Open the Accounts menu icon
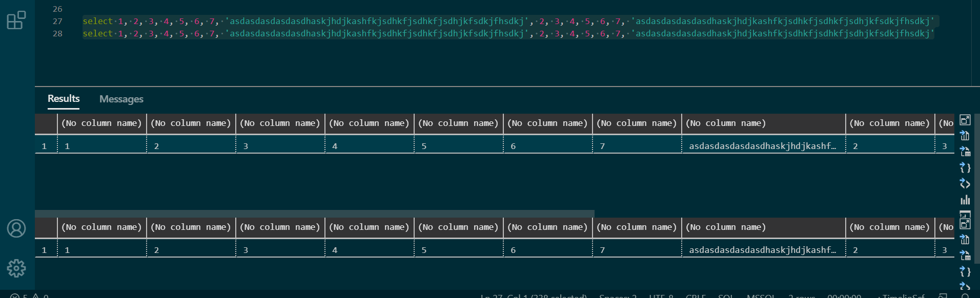The width and height of the screenshot is (980, 298). pos(16,228)
